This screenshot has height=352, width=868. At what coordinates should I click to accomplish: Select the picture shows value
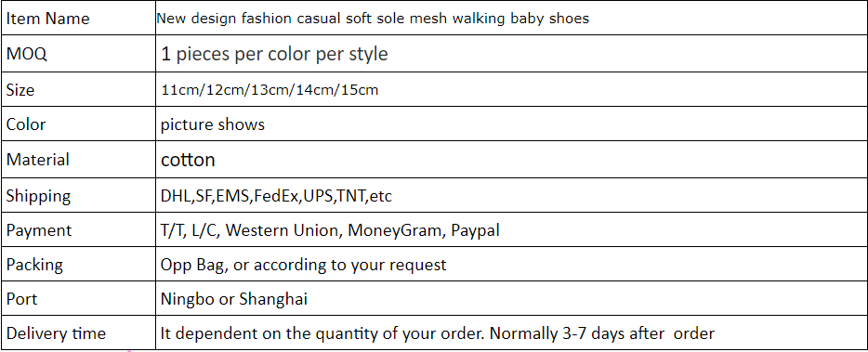click(x=213, y=124)
